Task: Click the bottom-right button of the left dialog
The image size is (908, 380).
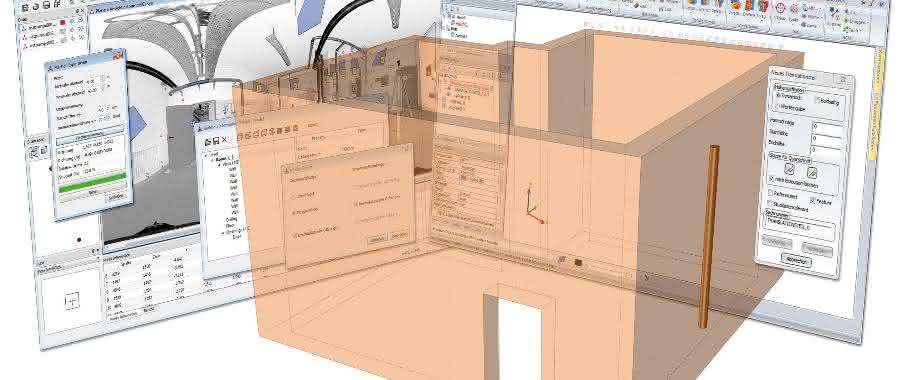Action: click(x=116, y=198)
